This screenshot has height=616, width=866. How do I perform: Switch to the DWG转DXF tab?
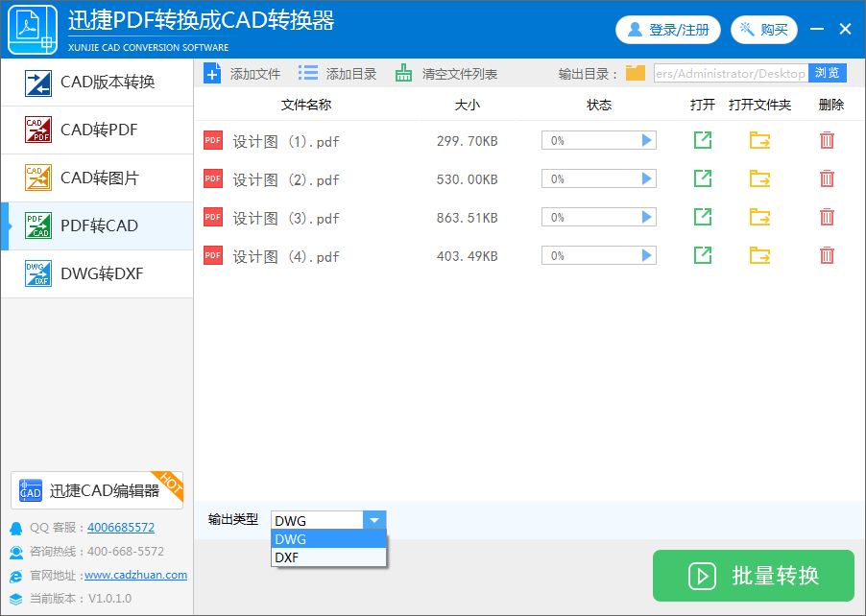[x=97, y=273]
